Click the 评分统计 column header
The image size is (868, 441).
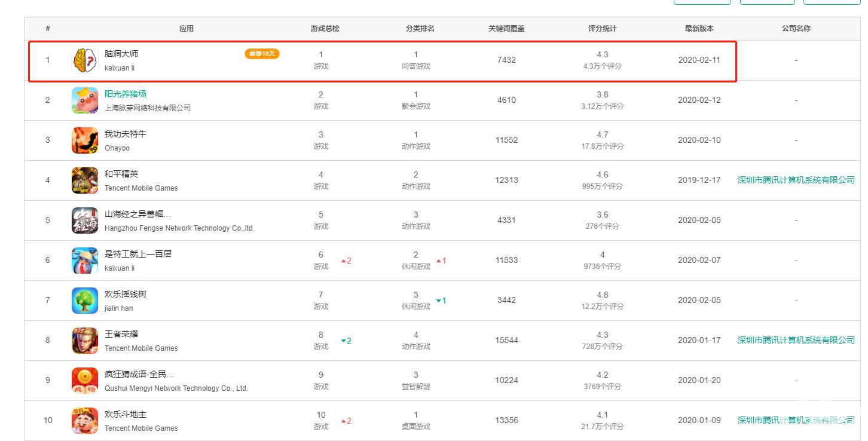602,29
